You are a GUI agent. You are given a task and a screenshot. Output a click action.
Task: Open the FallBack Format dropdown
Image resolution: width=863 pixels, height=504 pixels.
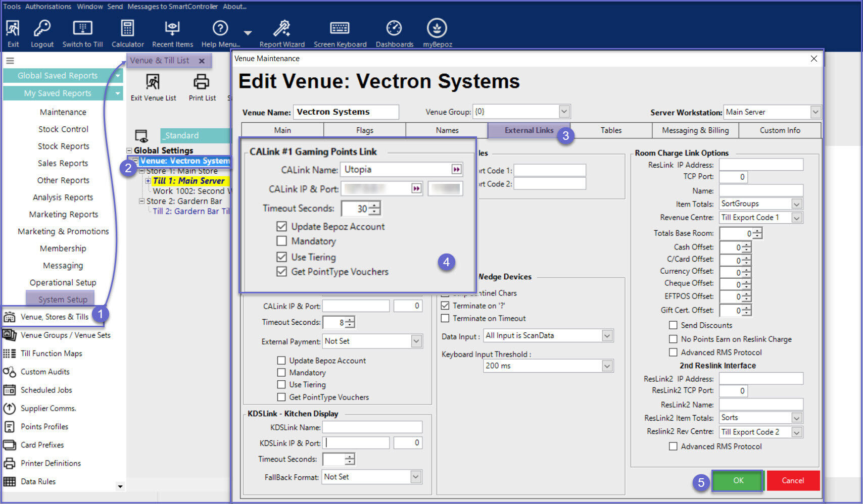[415, 477]
